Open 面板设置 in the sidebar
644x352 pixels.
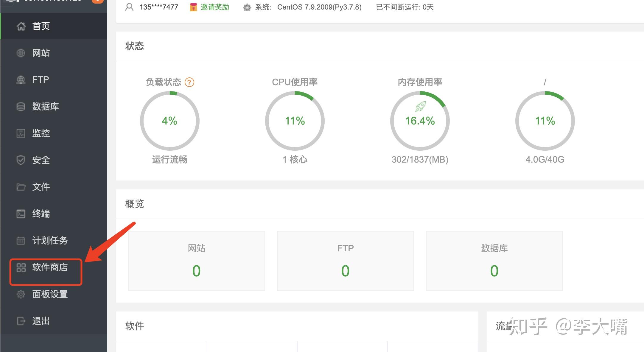pyautogui.click(x=49, y=294)
